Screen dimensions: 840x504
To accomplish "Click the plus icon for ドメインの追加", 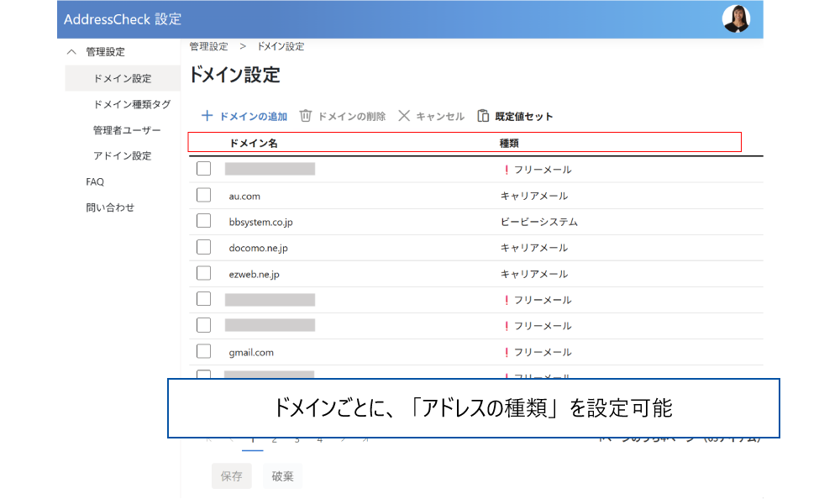I will coord(207,116).
